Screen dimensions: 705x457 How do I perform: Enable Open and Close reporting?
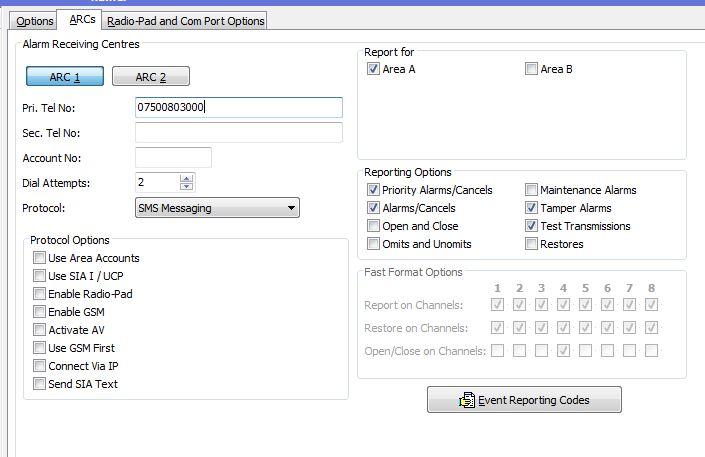coord(373,226)
